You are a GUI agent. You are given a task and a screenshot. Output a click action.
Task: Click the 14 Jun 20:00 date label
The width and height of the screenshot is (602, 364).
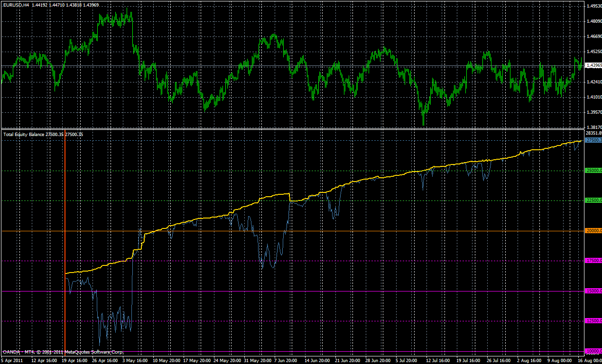coord(318,361)
